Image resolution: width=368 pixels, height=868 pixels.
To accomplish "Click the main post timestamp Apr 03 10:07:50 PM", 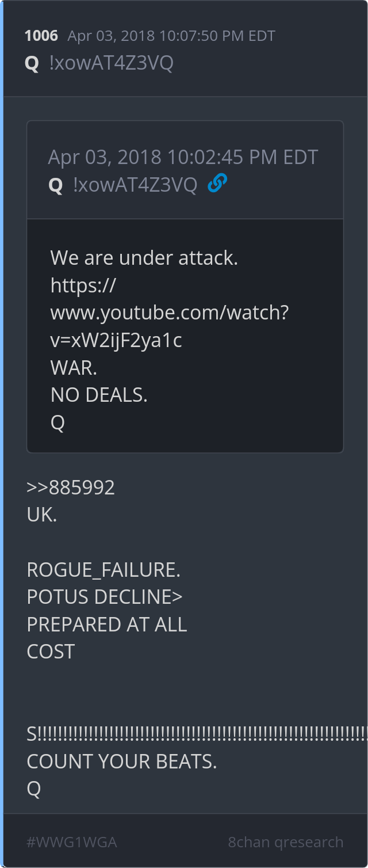I will [171, 36].
